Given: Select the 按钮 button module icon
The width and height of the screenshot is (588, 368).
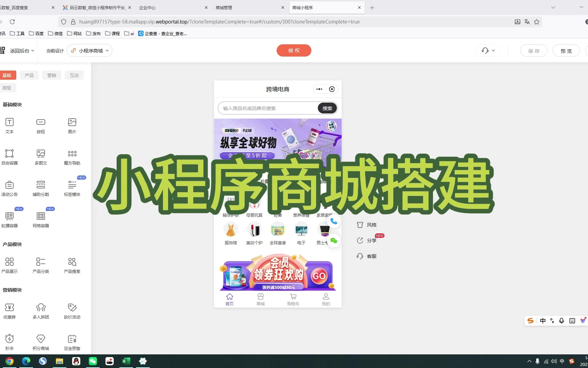Looking at the screenshot, I should (41, 122).
